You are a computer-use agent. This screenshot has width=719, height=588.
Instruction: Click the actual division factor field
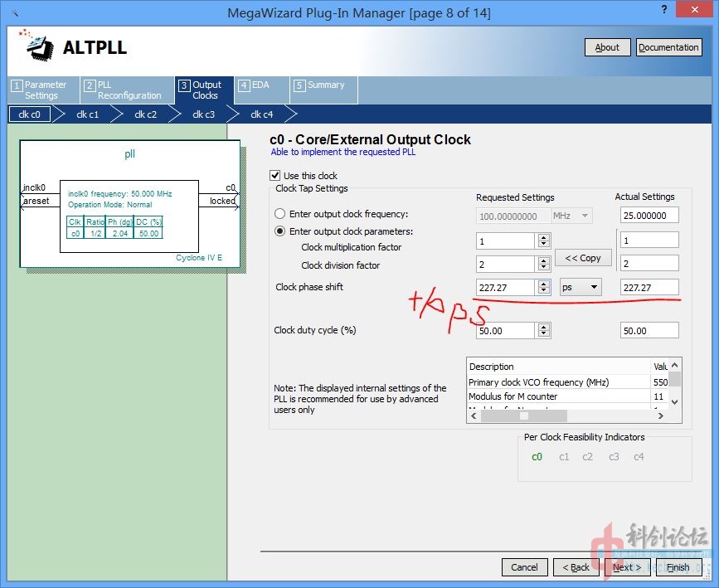[649, 263]
